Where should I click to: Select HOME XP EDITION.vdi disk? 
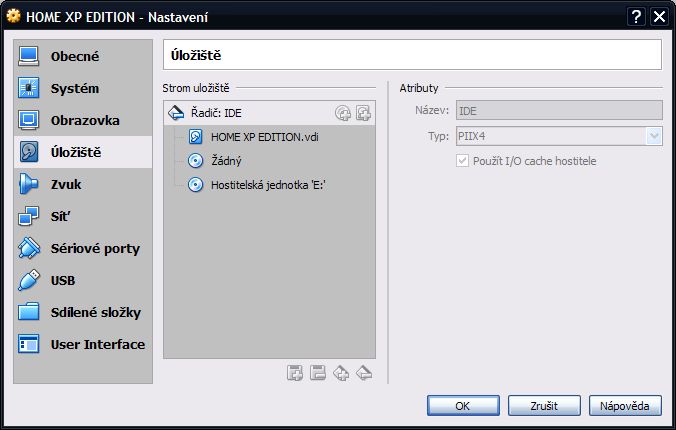(x=264, y=137)
